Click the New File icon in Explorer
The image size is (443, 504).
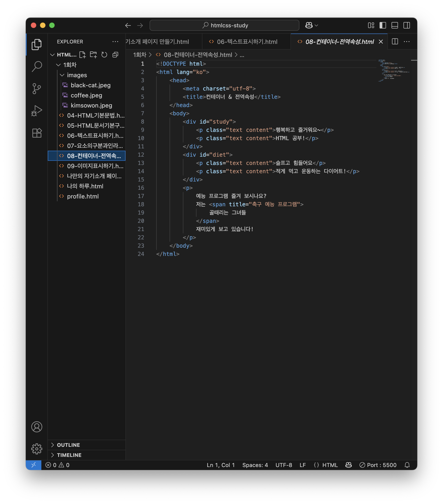coord(82,55)
